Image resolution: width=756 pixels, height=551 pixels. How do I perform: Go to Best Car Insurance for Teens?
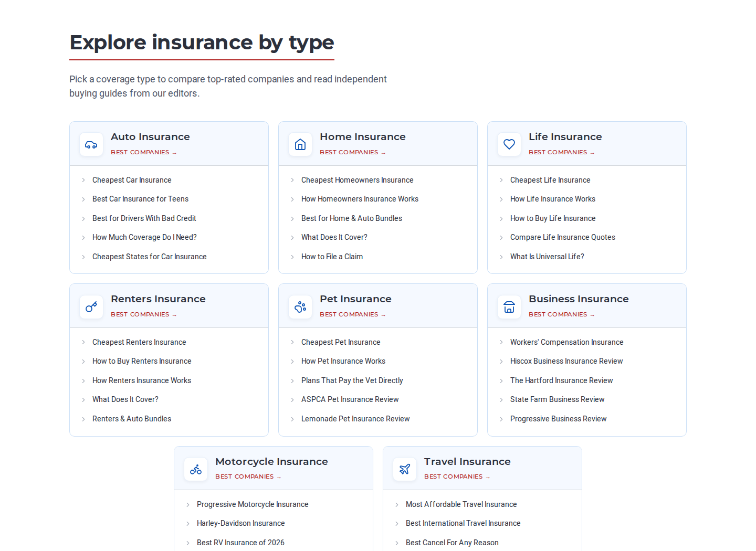click(x=140, y=199)
